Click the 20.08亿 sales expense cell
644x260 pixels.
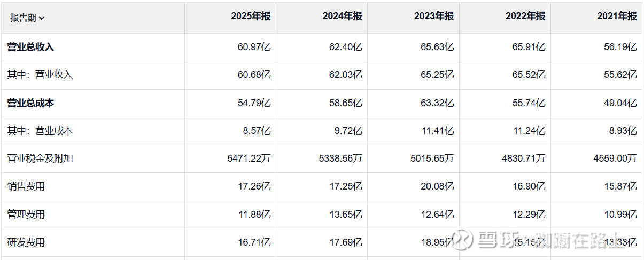point(437,186)
